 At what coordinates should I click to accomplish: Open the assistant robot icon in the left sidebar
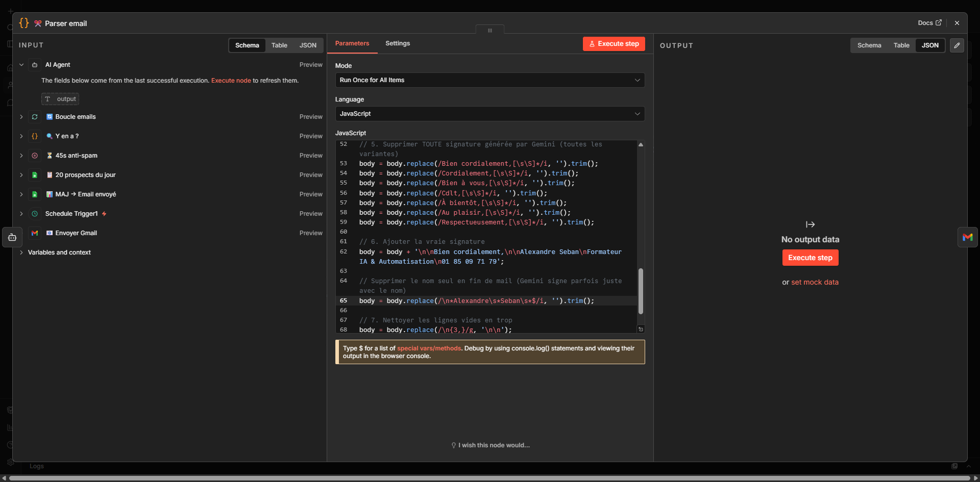coord(12,237)
